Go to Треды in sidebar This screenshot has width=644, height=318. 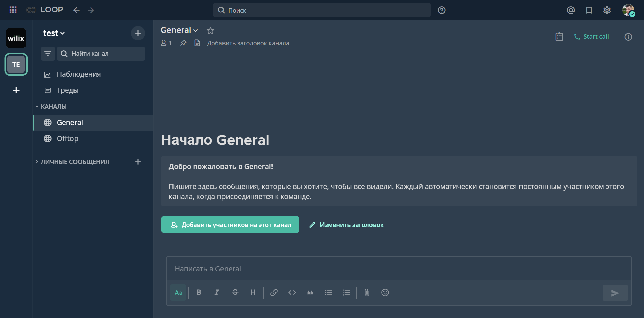(67, 90)
